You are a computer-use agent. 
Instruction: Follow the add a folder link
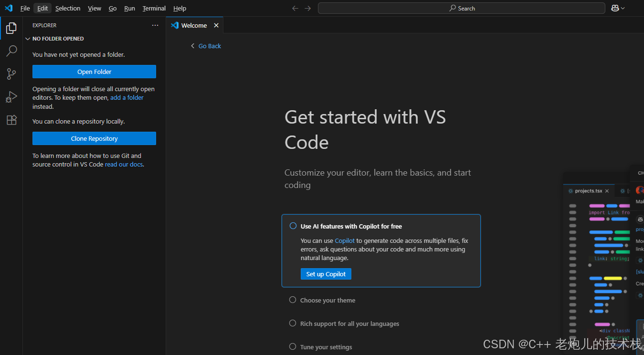tap(127, 97)
